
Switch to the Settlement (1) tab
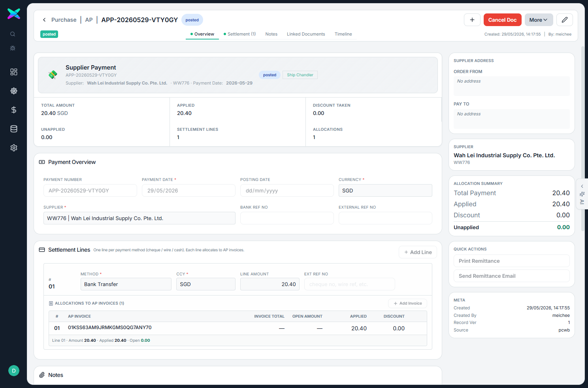click(239, 34)
